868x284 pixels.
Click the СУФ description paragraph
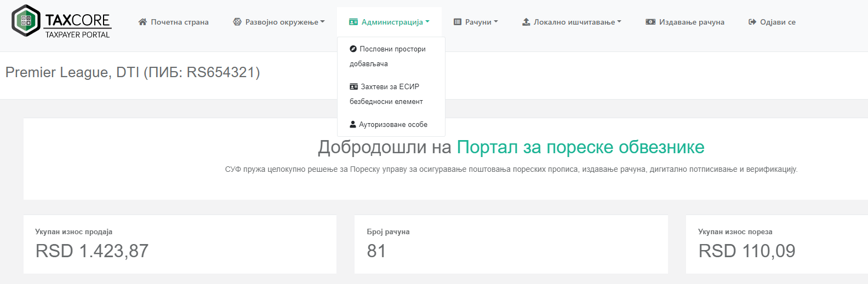point(511,169)
